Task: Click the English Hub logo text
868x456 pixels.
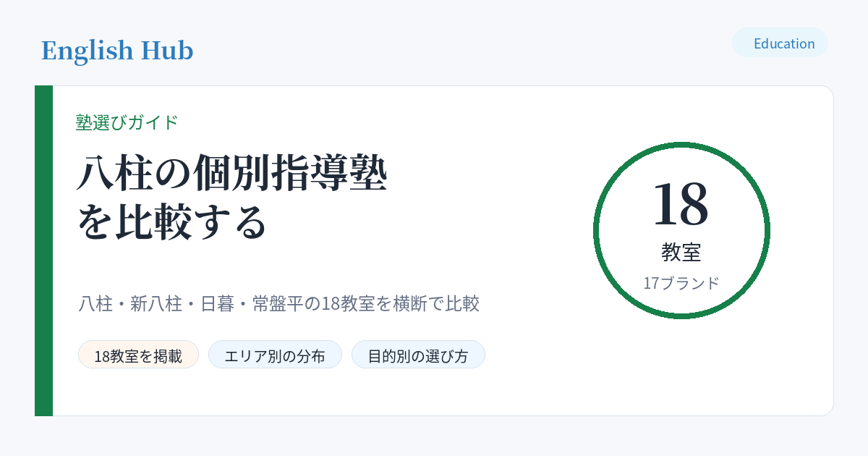Action: point(117,51)
